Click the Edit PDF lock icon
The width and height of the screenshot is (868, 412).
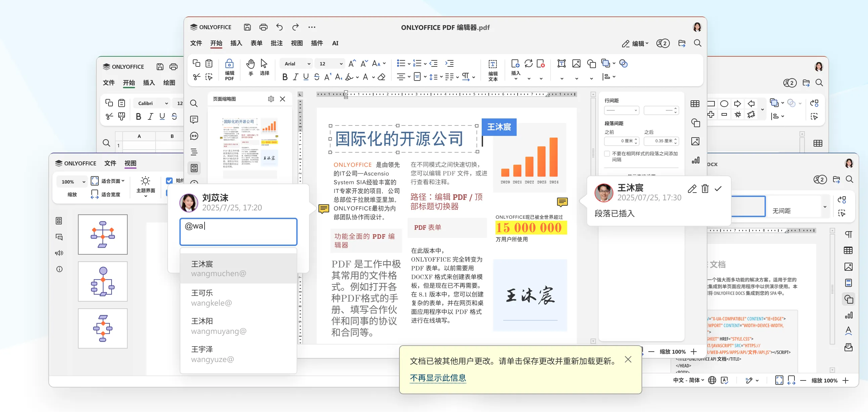pos(229,64)
